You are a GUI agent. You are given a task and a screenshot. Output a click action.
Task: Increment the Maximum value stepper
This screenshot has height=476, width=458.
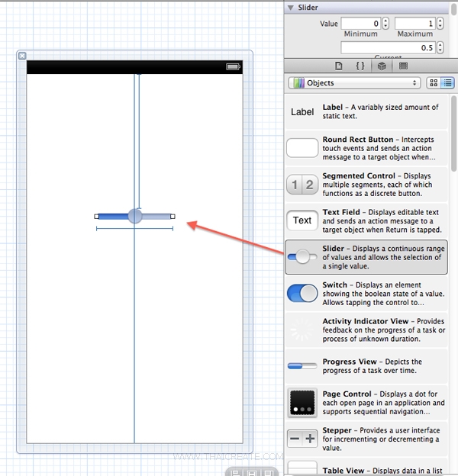(440, 21)
